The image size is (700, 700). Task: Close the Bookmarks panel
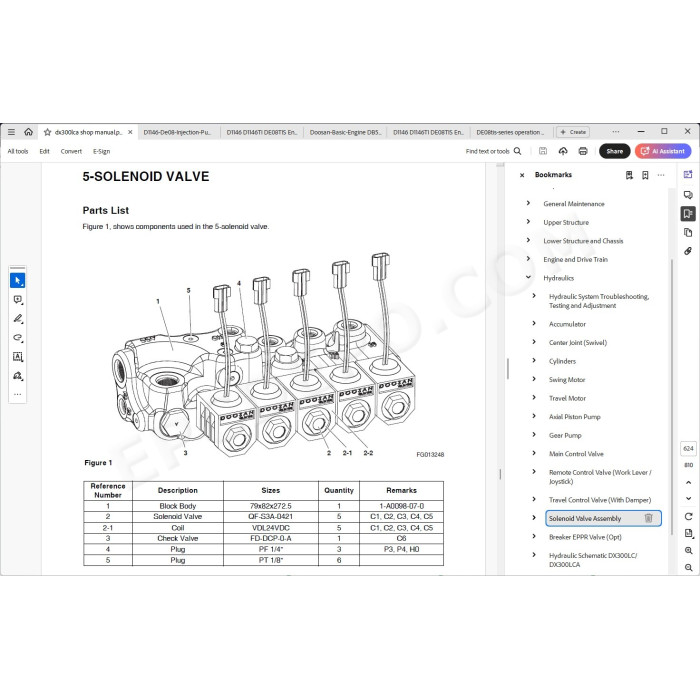(x=522, y=175)
